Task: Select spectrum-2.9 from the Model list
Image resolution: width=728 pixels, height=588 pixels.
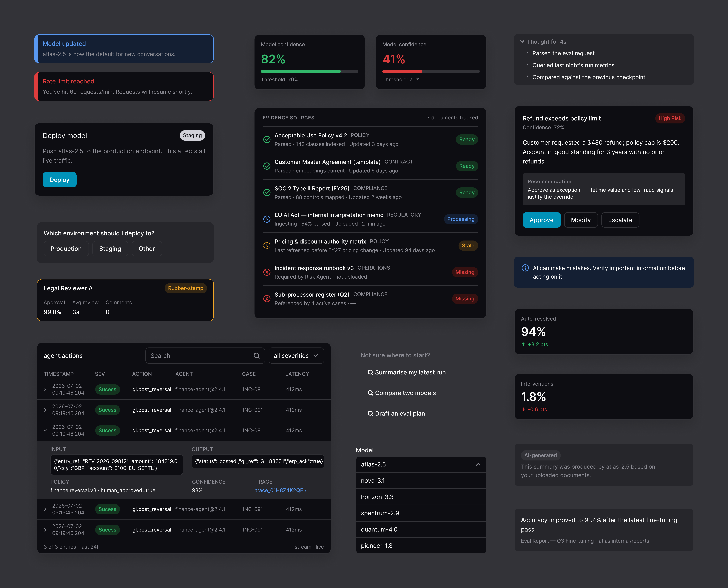Action: (421, 513)
